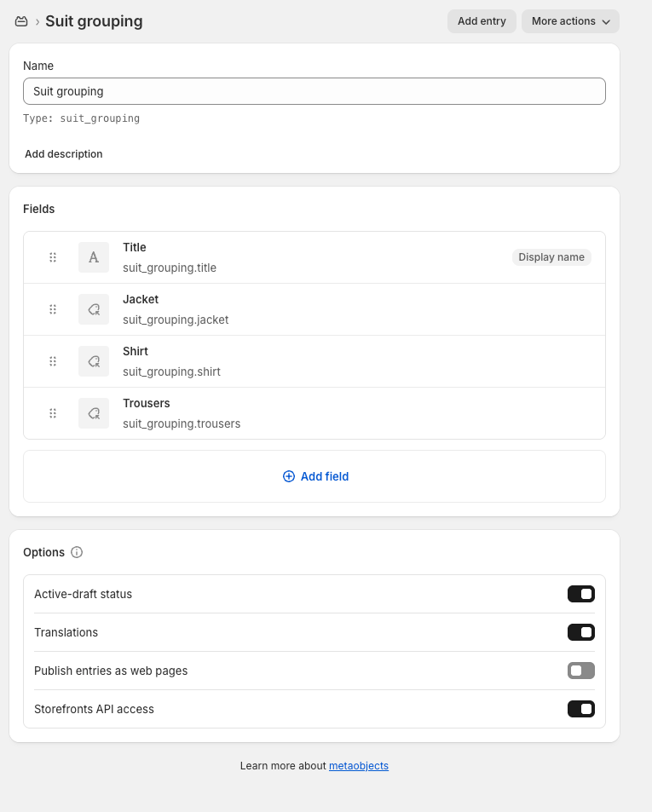Click the drag handle beside Title field

pyautogui.click(x=53, y=257)
